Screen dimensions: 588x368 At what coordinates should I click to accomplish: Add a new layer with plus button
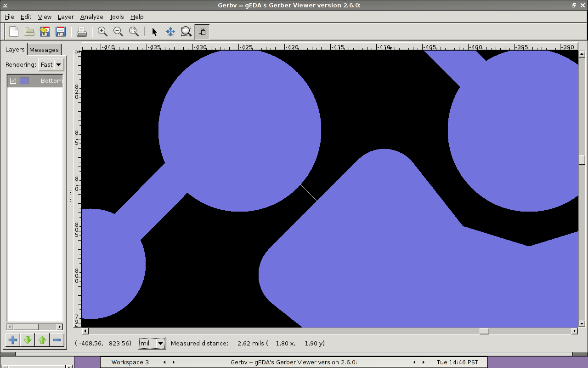(x=13, y=340)
